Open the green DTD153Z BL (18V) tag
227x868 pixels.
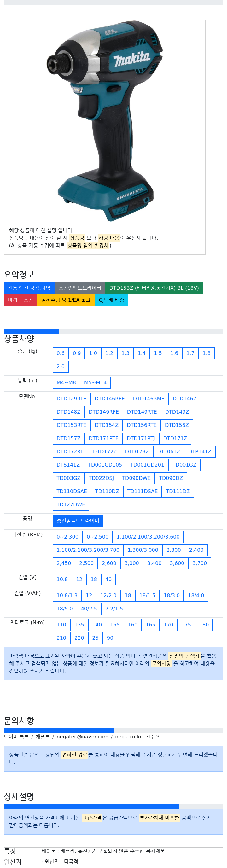pos(154,288)
